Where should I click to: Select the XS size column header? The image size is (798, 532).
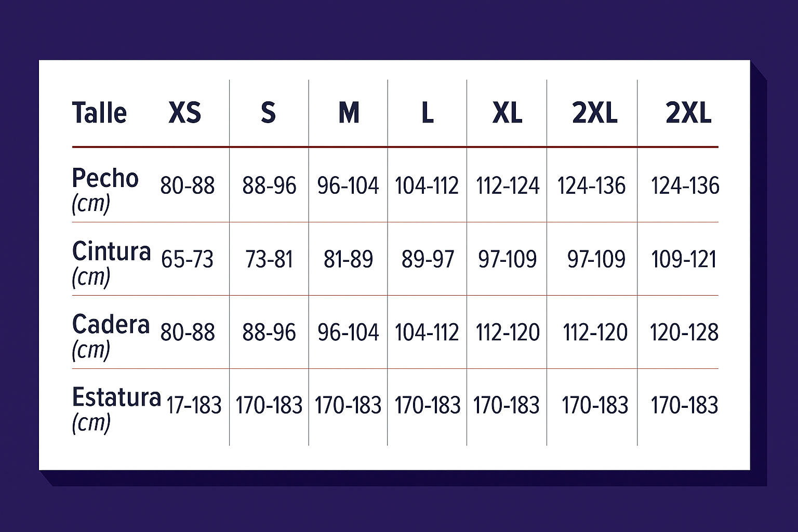tap(184, 113)
